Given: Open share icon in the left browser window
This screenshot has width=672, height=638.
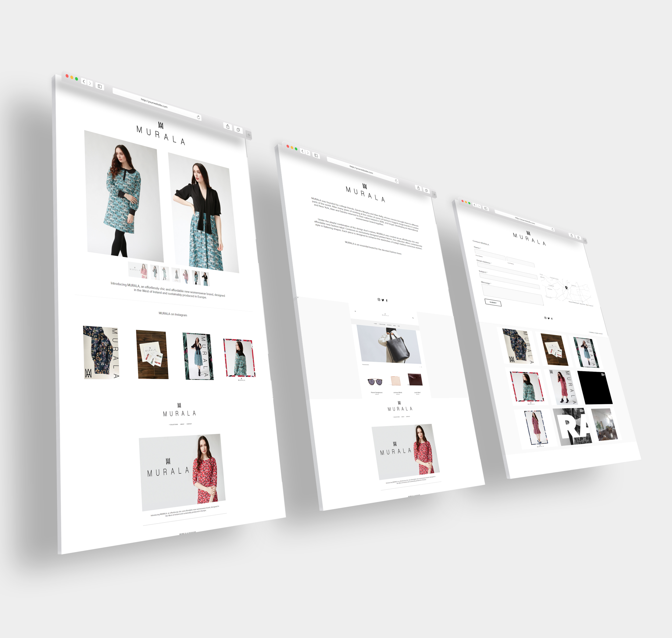Looking at the screenshot, I should [x=228, y=127].
